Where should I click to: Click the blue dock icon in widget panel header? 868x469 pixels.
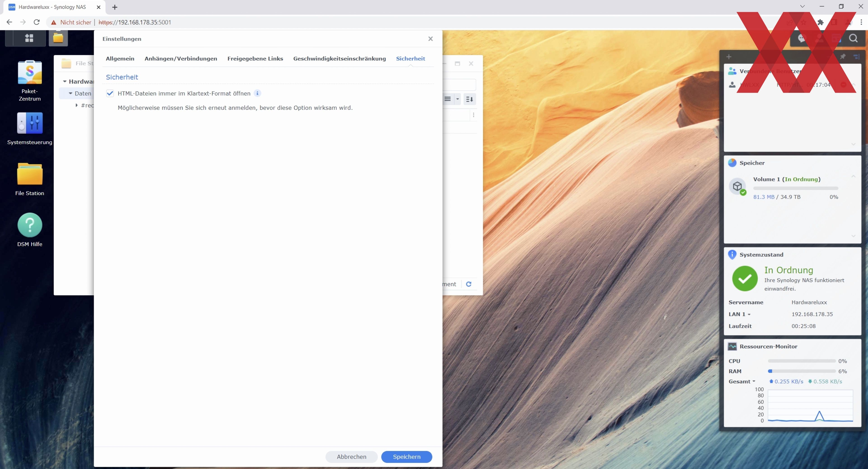pos(856,56)
